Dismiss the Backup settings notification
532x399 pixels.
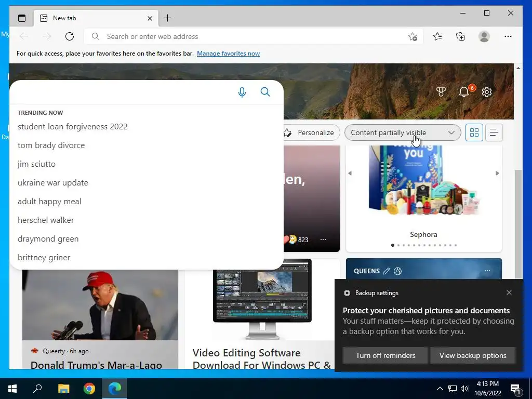point(509,292)
